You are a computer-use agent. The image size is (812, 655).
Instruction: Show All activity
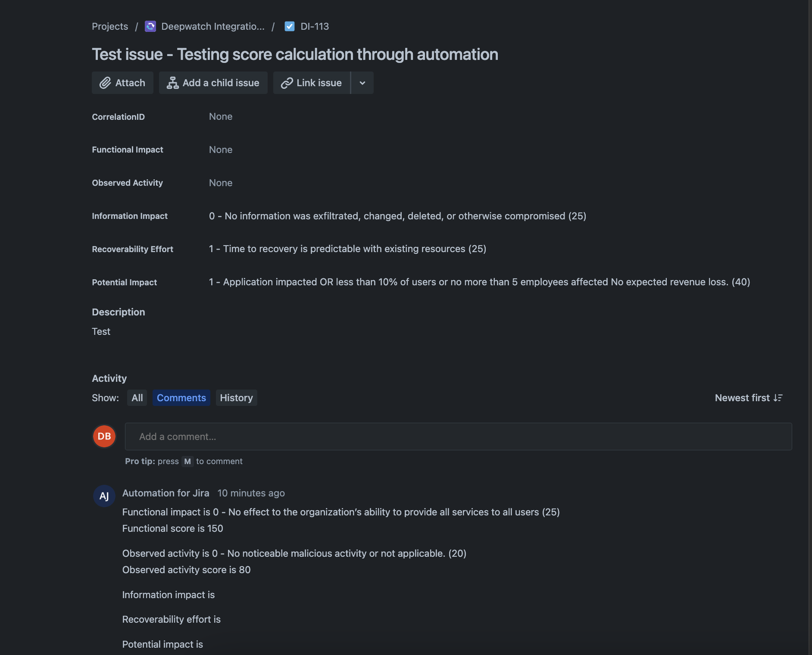tap(137, 398)
